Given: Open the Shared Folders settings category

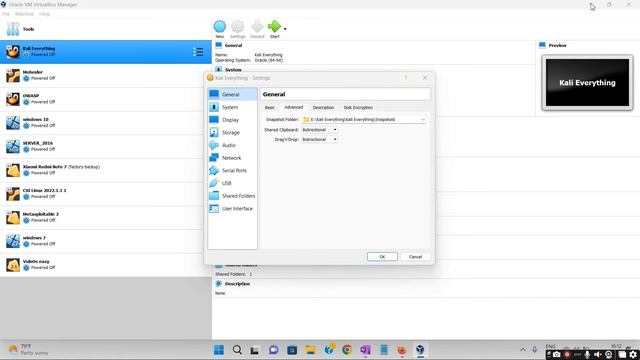Looking at the screenshot, I should point(232,196).
